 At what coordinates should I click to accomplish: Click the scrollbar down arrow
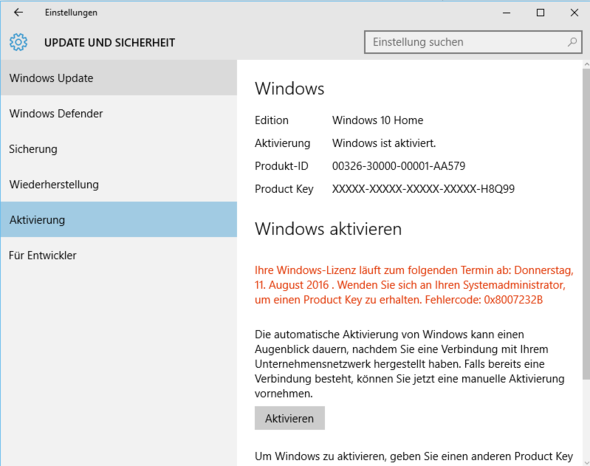coord(586,462)
